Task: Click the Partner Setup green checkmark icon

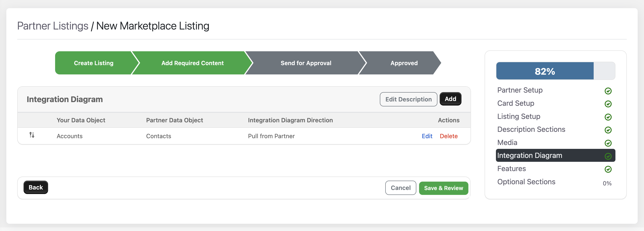Action: [608, 91]
